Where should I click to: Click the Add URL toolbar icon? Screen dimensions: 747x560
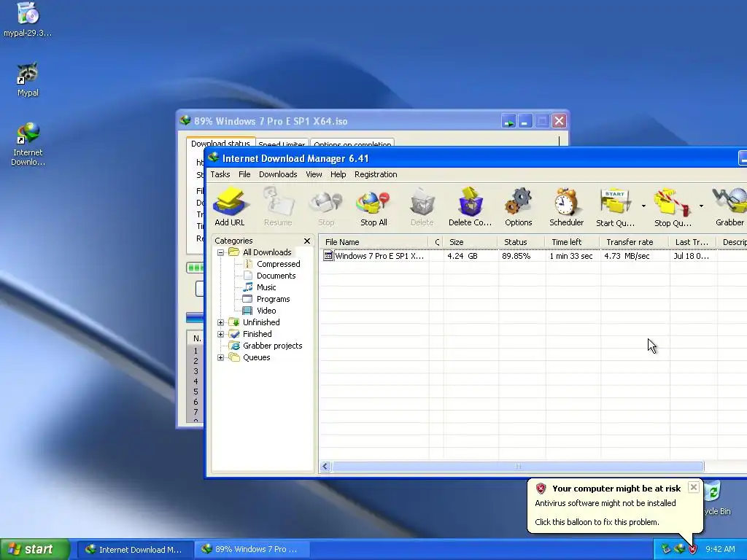coord(230,206)
